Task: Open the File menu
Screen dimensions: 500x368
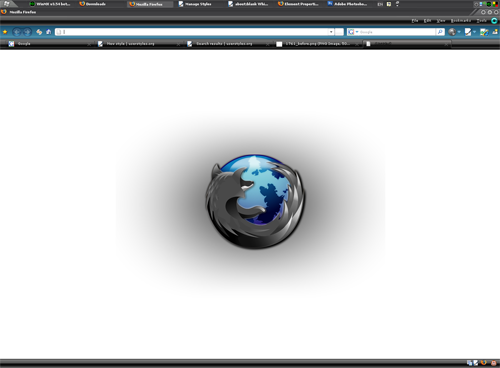Action: tap(415, 21)
